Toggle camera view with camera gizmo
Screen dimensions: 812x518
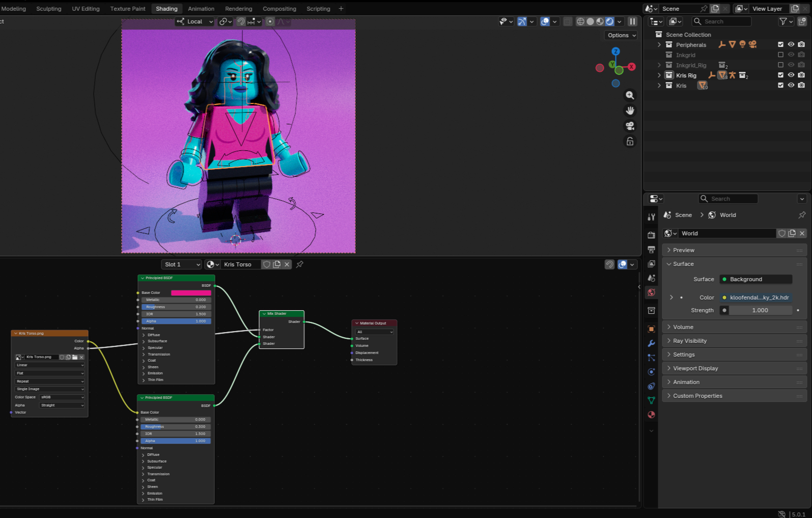[630, 126]
